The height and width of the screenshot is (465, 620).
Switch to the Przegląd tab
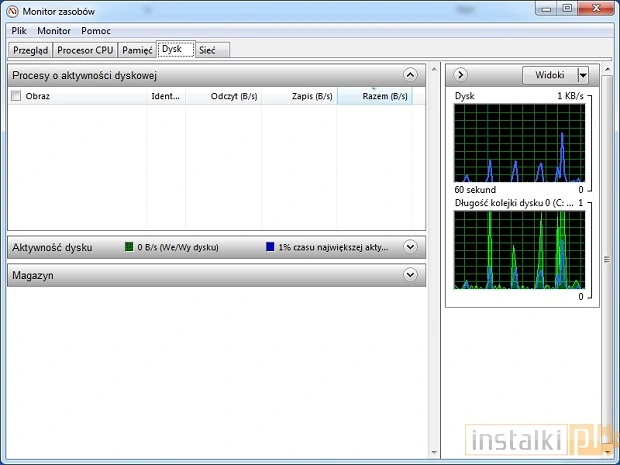[x=30, y=50]
